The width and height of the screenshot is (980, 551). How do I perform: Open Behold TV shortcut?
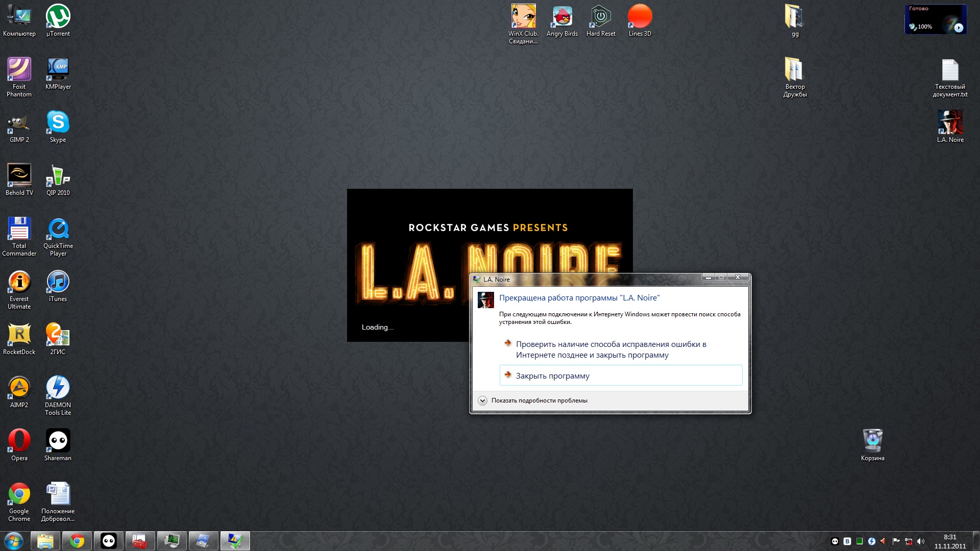19,180
